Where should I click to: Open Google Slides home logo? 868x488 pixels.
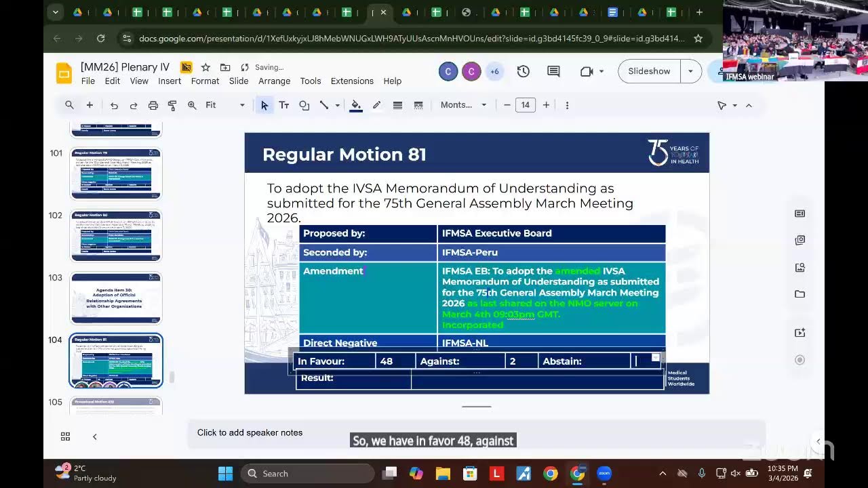click(64, 73)
